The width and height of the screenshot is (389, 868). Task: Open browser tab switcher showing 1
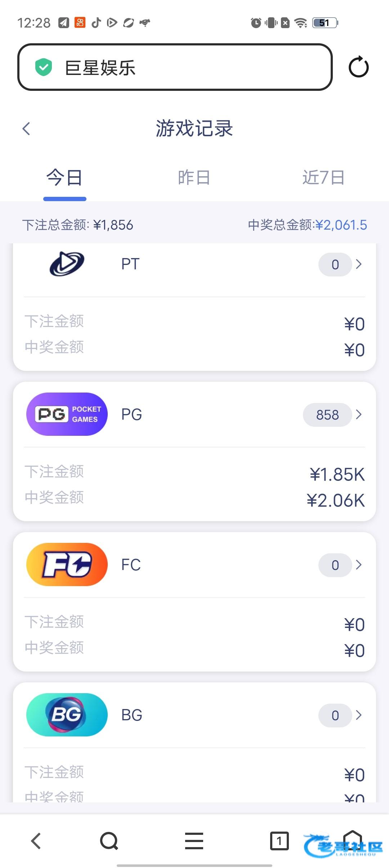[x=279, y=841]
